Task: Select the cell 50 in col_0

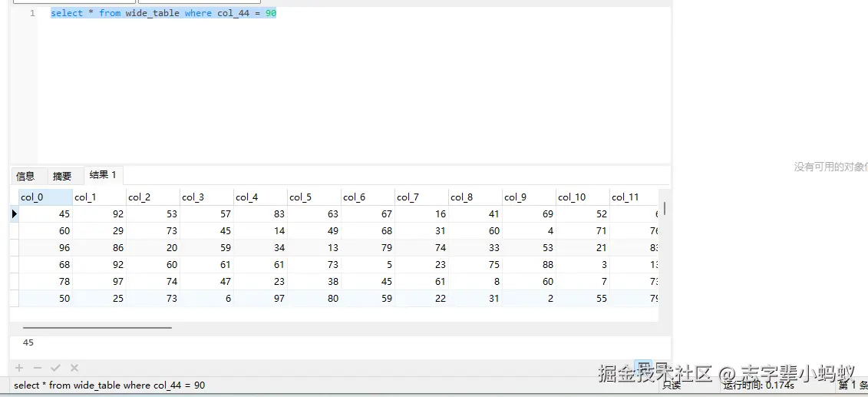Action: tap(46, 299)
